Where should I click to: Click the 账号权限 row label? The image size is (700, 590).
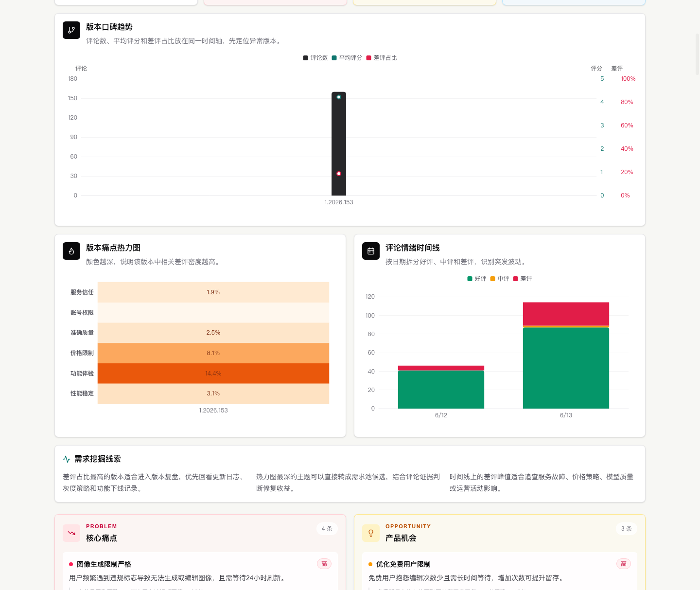tap(82, 313)
